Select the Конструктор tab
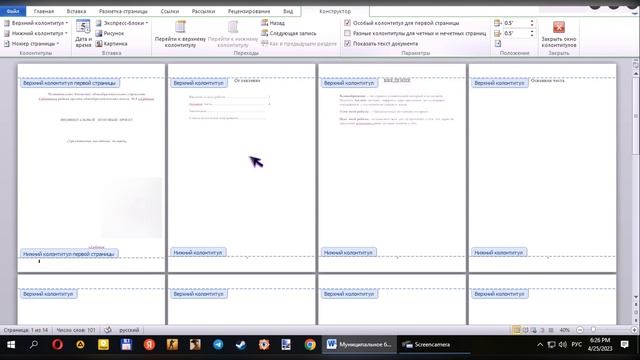This screenshot has height=360, width=640. point(335,11)
